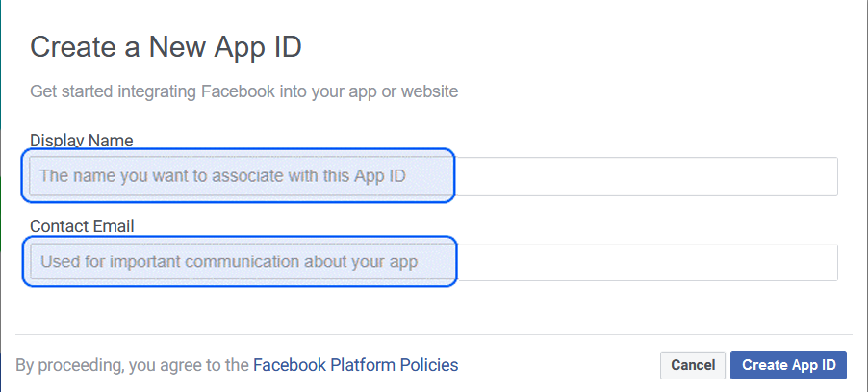
Task: Click the 'By proceeding, you agree' text
Action: click(x=133, y=365)
